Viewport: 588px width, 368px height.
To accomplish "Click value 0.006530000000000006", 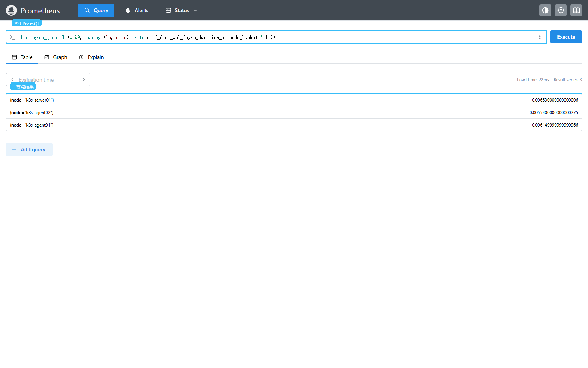I will tap(555, 100).
